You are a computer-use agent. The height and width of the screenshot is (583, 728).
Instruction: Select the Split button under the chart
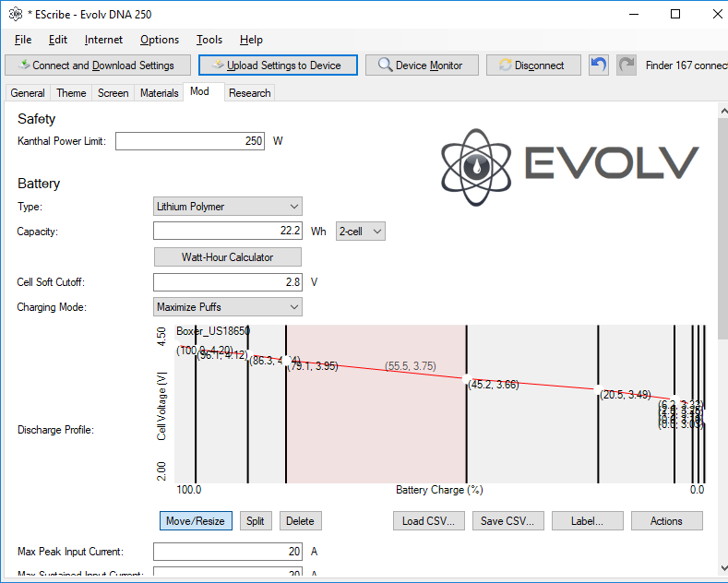tap(256, 521)
